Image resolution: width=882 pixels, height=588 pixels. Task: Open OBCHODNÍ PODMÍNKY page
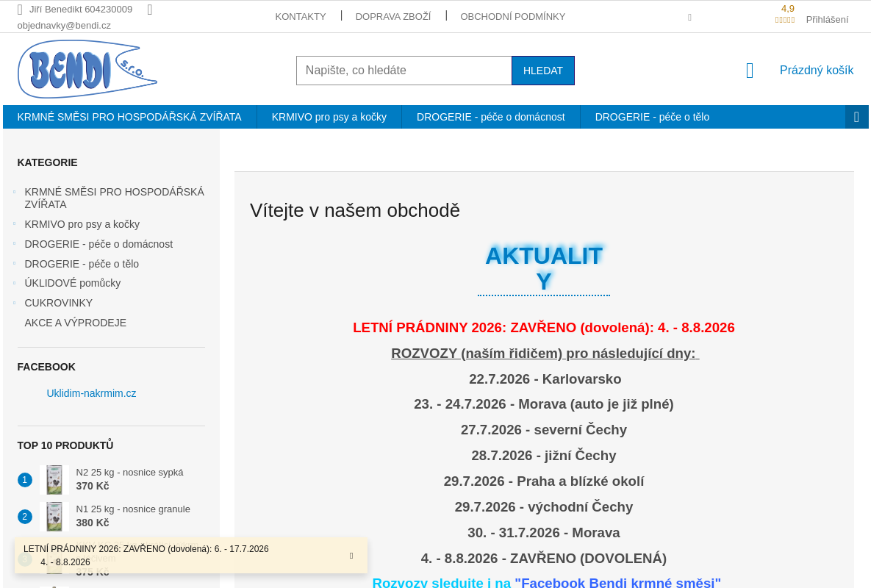513,16
